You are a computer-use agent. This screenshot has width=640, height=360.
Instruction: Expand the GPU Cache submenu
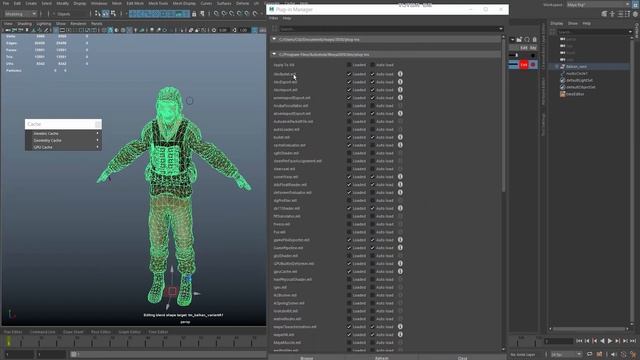[x=63, y=147]
